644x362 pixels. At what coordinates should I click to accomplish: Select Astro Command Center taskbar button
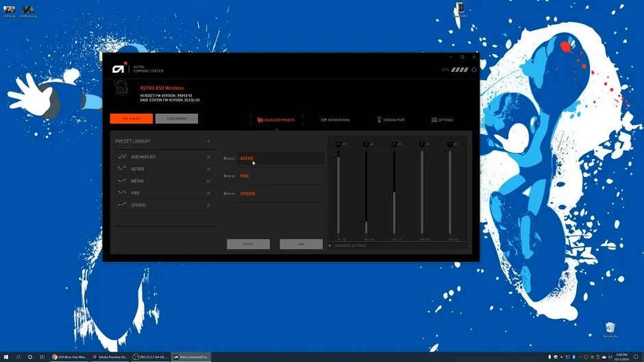190,357
